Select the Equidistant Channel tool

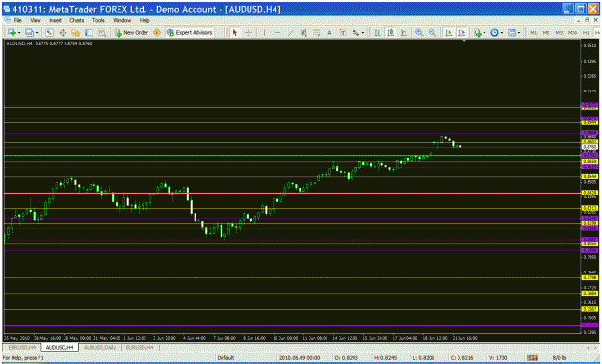(303, 33)
